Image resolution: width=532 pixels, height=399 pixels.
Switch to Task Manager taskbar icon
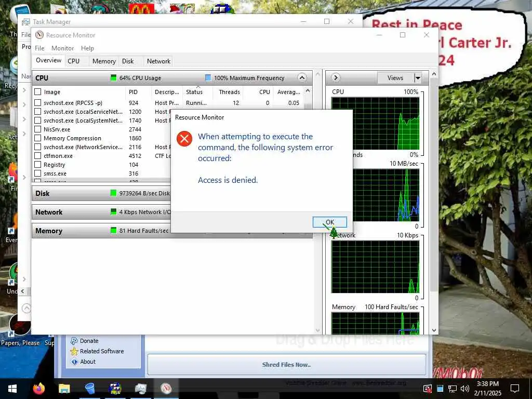click(x=140, y=389)
